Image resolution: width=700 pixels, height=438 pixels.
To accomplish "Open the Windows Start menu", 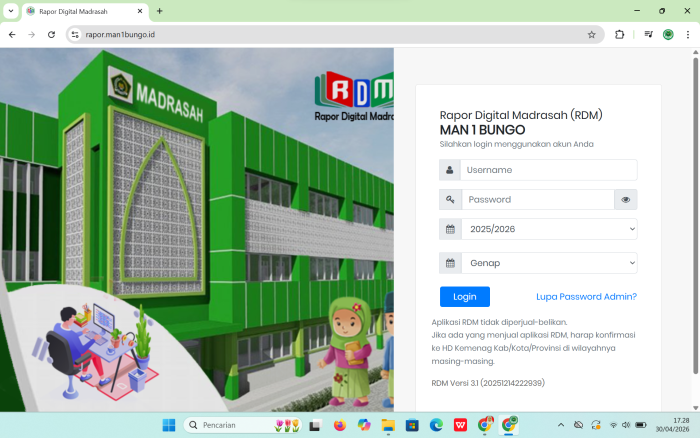I will coord(169,425).
